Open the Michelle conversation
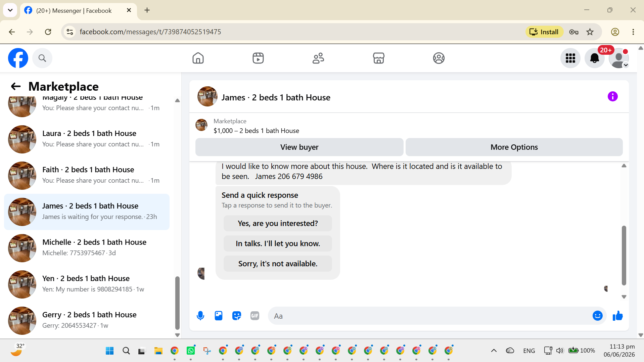Screen dimensions: 644x362 87,248
